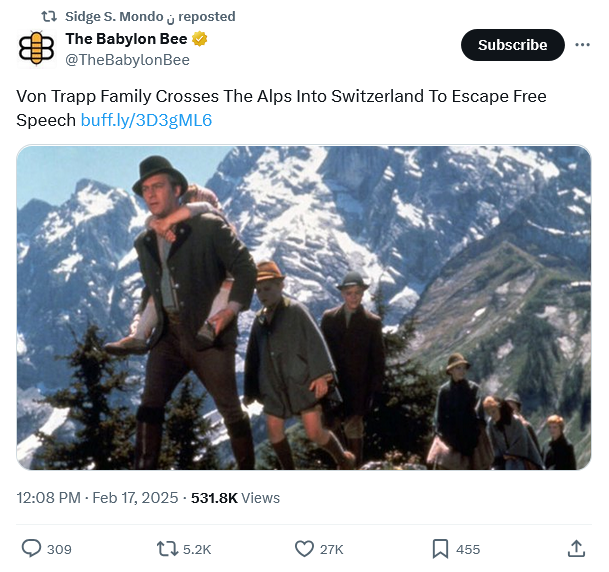Click the reply comment icon
Screen dimensions: 609x572
(32, 549)
